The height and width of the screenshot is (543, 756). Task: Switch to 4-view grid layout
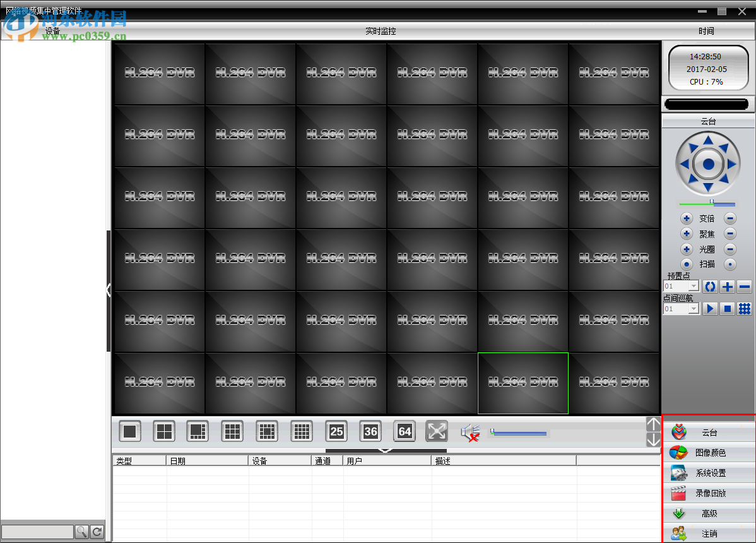coord(164,431)
